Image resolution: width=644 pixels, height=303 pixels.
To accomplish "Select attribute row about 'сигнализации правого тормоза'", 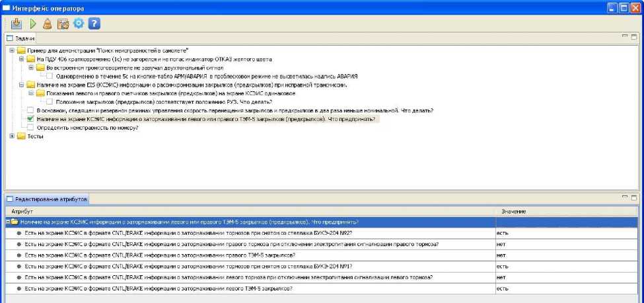I will click(x=250, y=244).
